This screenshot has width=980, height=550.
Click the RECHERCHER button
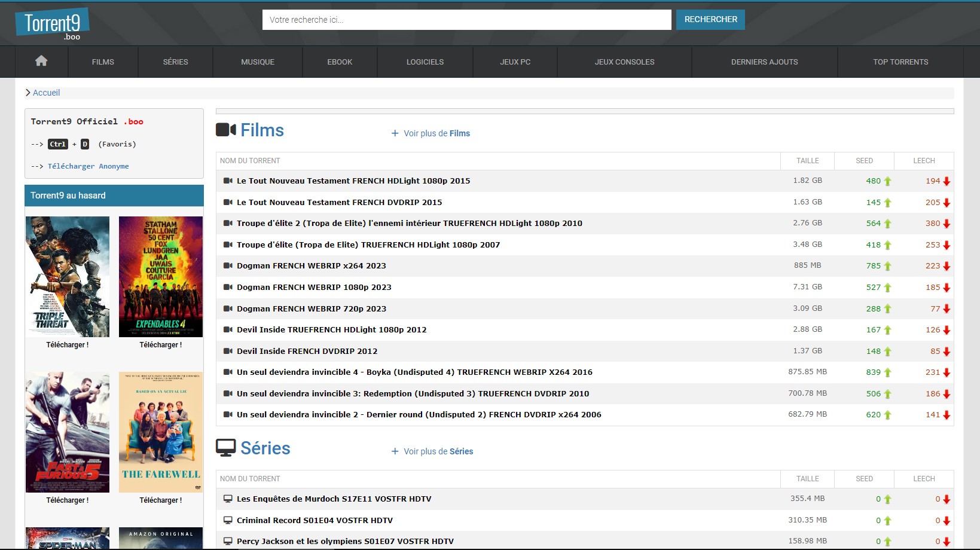point(710,20)
